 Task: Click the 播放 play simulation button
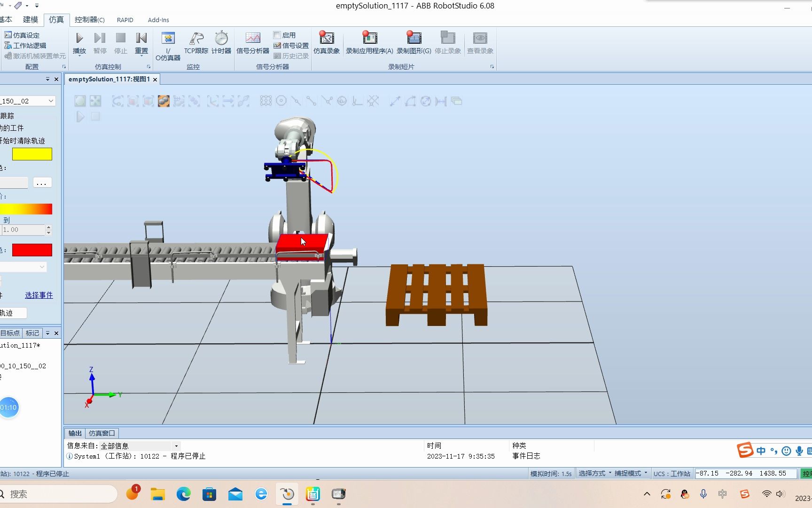point(79,43)
